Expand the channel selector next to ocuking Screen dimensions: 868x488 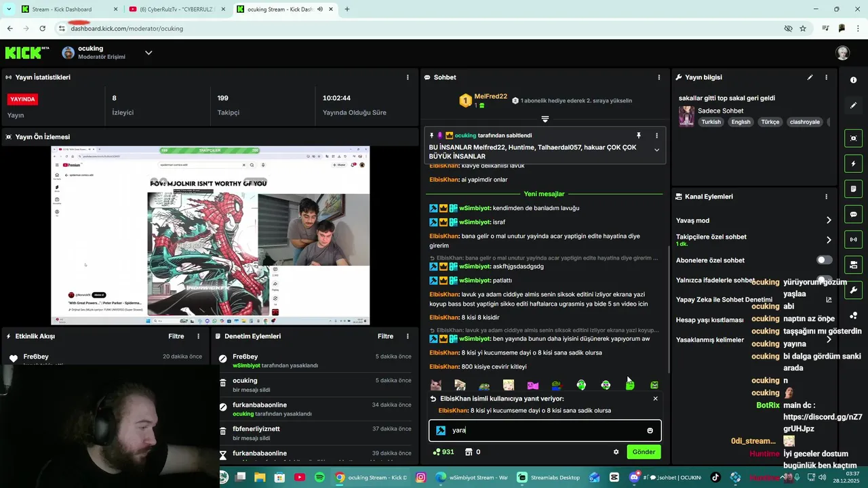pos(149,53)
